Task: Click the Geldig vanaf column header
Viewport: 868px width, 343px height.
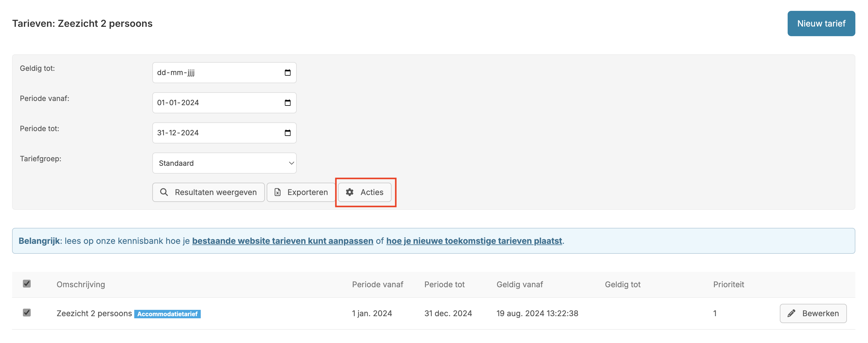Action: pyautogui.click(x=519, y=284)
